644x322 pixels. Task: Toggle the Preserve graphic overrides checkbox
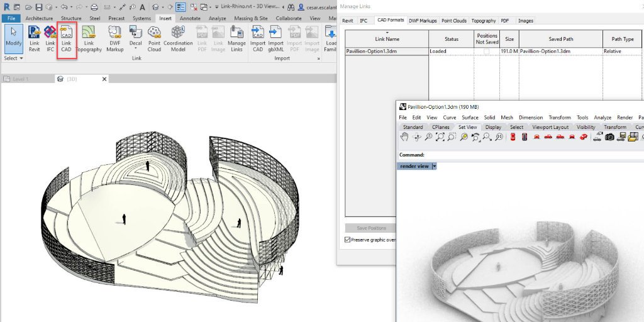coord(347,240)
